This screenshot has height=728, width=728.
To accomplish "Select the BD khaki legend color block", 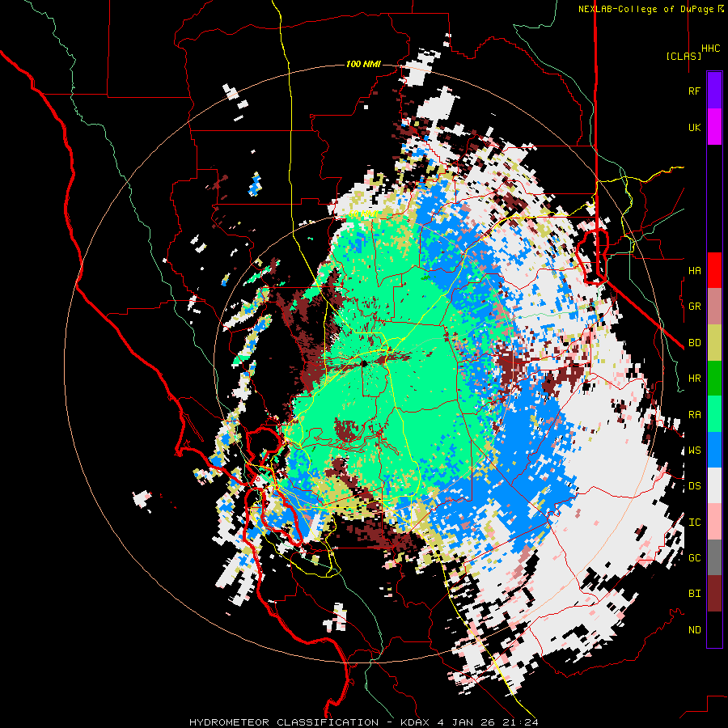I will coord(714,342).
